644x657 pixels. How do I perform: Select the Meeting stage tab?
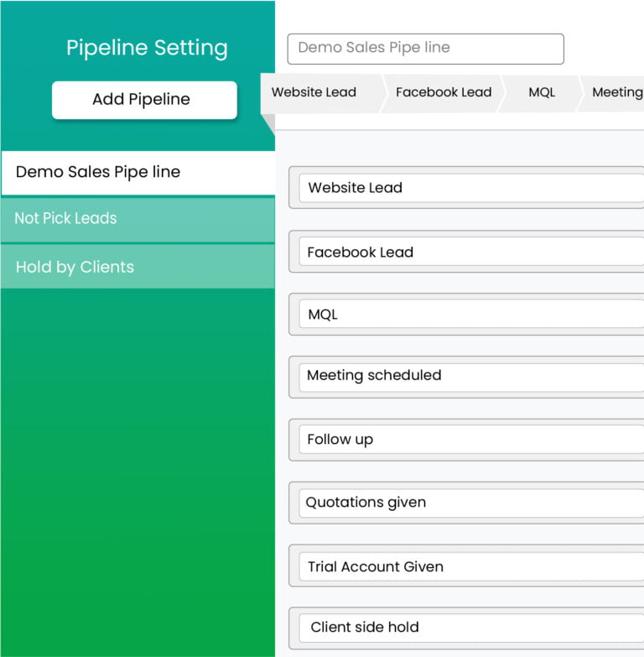[615, 92]
